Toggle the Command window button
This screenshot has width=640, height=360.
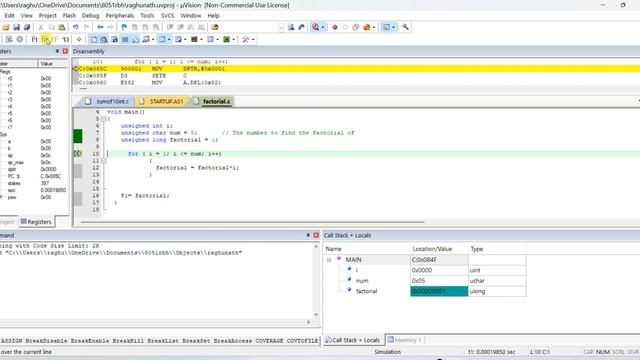point(93,40)
